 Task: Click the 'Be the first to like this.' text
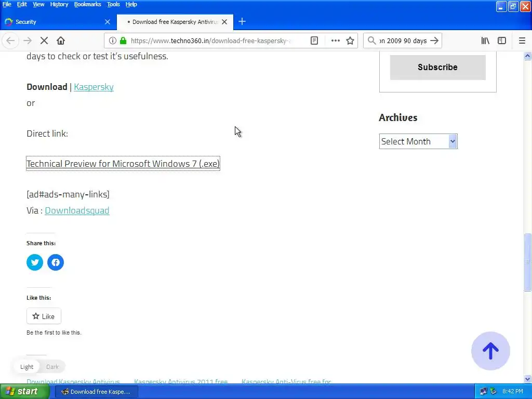[54, 333]
